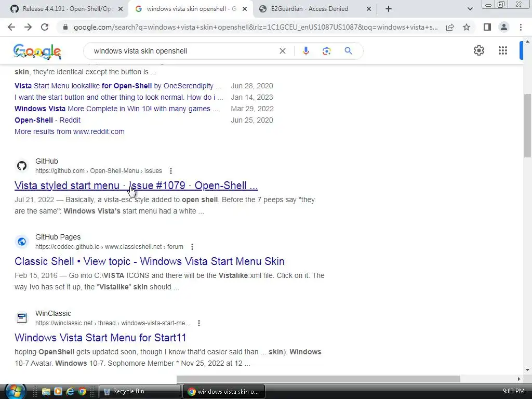Reload the page with the refresh icon
The width and height of the screenshot is (532, 399).
click(x=45, y=27)
